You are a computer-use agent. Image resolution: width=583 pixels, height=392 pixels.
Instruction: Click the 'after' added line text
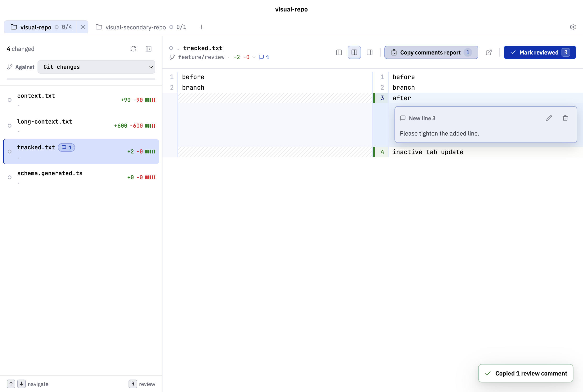(402, 98)
